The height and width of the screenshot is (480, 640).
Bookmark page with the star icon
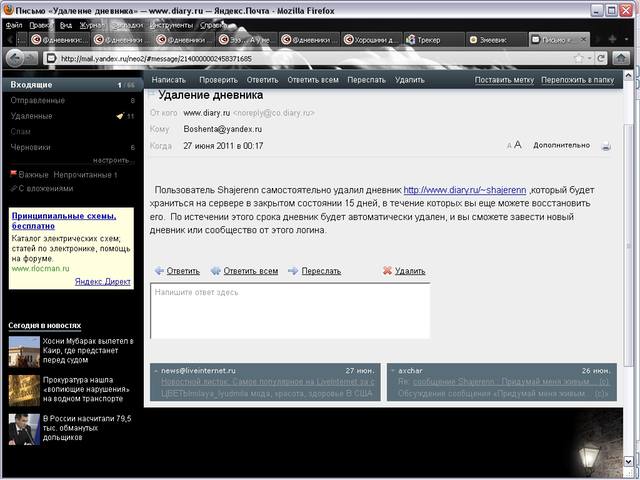tap(579, 59)
